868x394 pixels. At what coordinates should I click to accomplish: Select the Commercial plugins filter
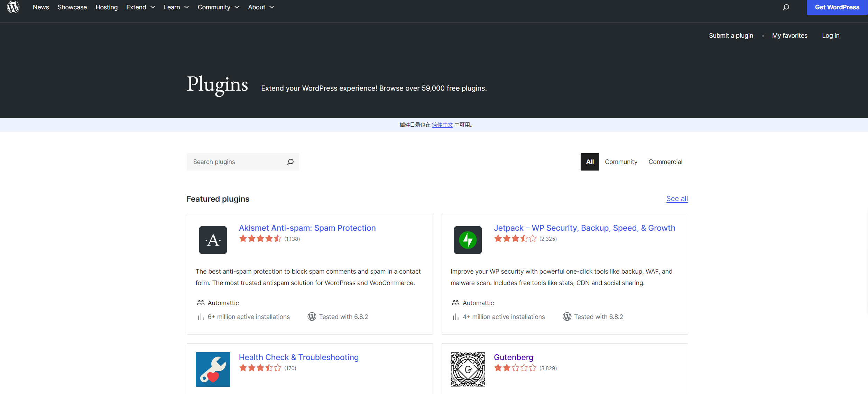[x=665, y=162]
